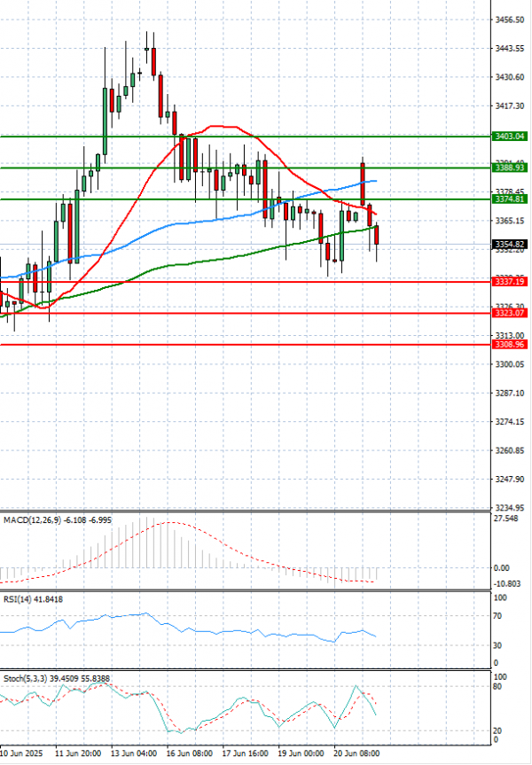This screenshot has width=532, height=765.
Task: Click the 3274.15 price axis value
Action: [510, 422]
